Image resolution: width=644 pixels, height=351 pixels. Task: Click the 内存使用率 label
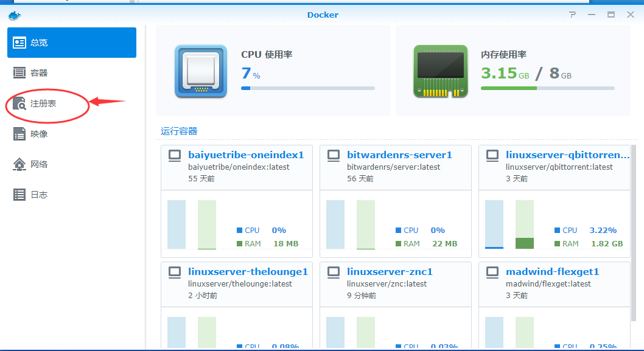(503, 55)
